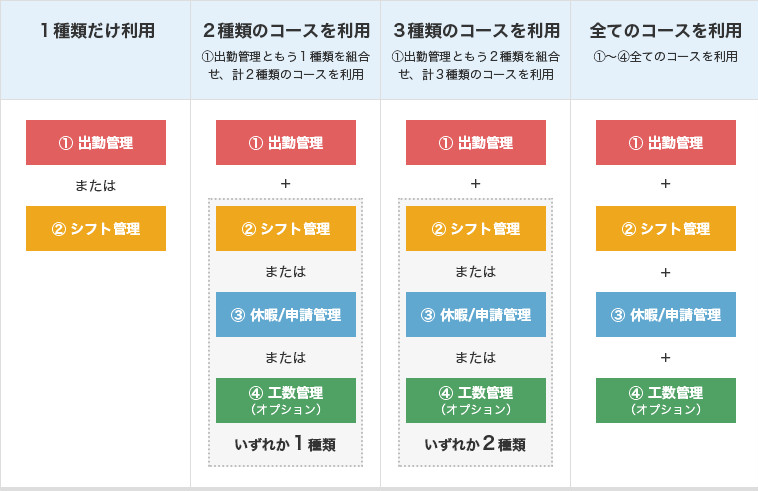Click 工数管理 box in 全てのコース column
The image size is (758, 491).
coord(666,401)
